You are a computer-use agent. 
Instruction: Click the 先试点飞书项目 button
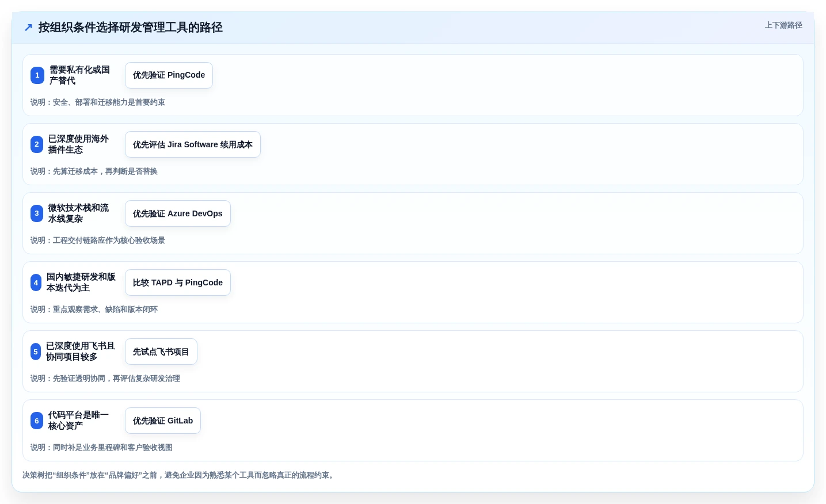pos(161,352)
